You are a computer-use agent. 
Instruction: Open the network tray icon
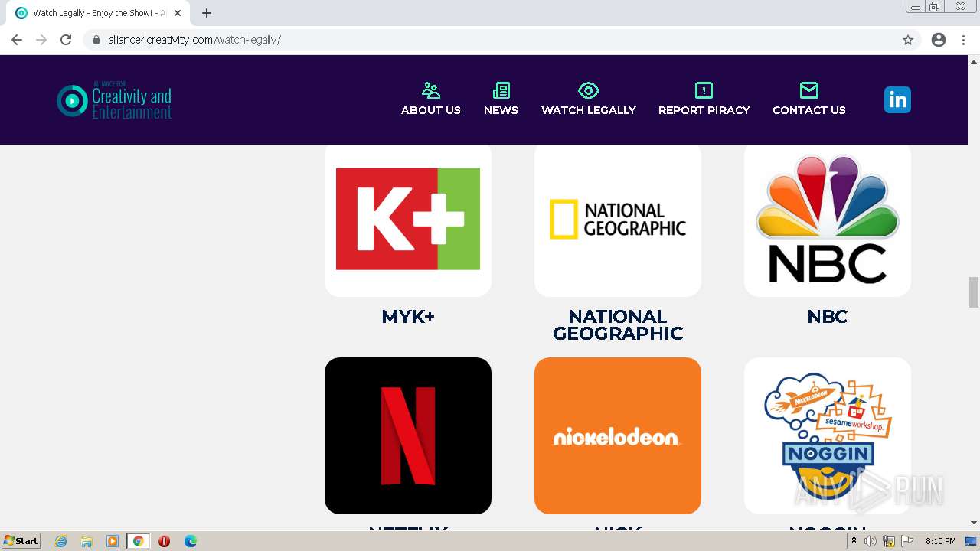click(x=889, y=541)
